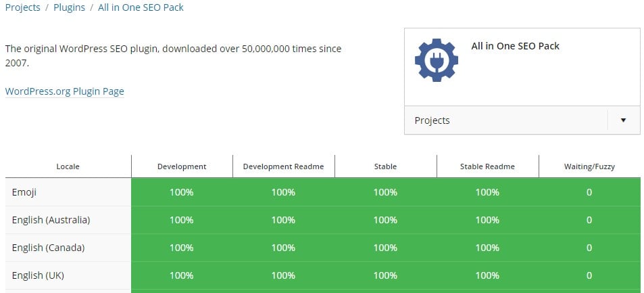The image size is (644, 293).
Task: Click English (Australia) Stable 100% cell
Action: 385,220
